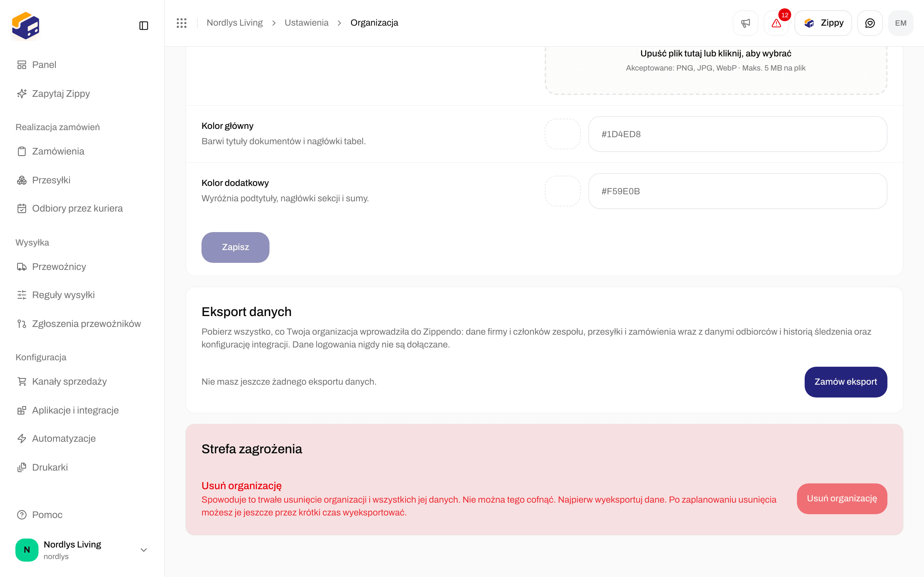Click the Zippendo logo
This screenshot has height=577, width=924.
click(x=26, y=26)
